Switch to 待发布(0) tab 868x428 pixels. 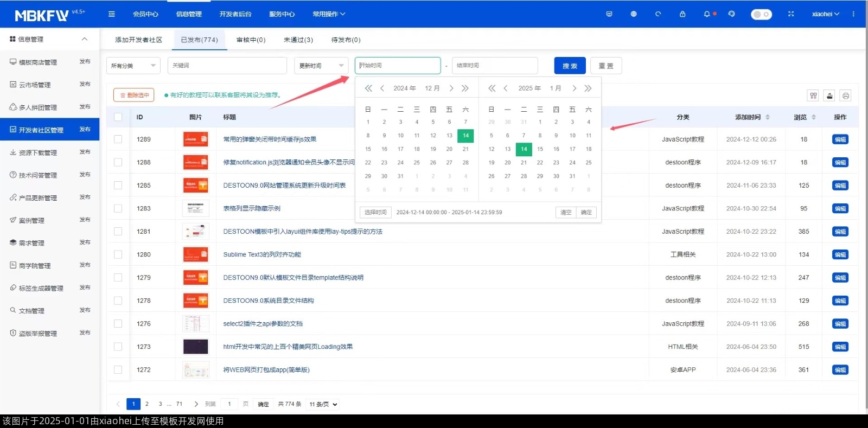pos(346,40)
